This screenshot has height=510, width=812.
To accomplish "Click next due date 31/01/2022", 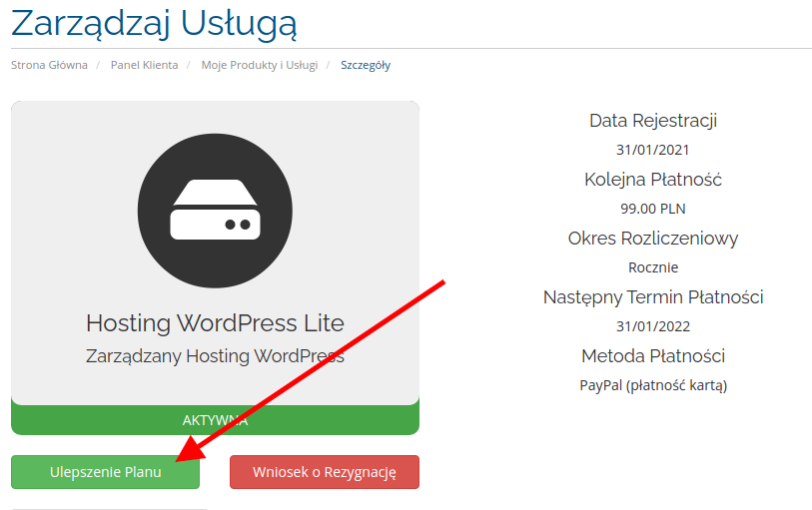I will point(653,326).
